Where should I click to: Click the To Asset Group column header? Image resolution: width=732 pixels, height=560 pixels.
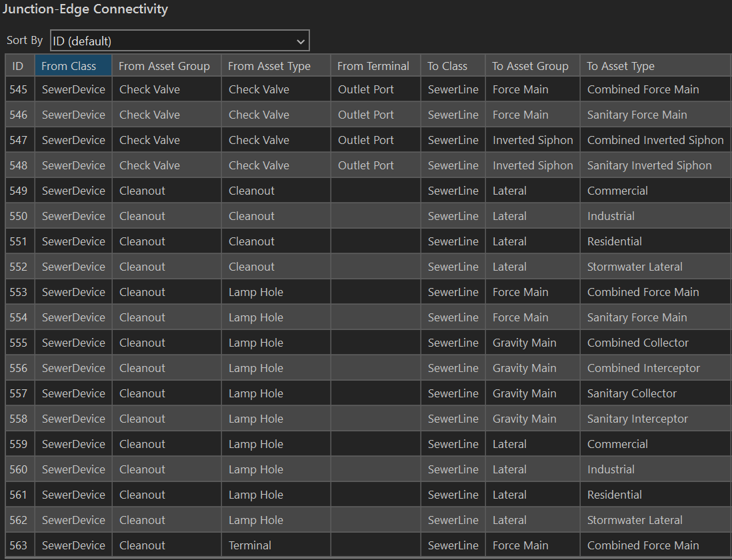coord(531,65)
